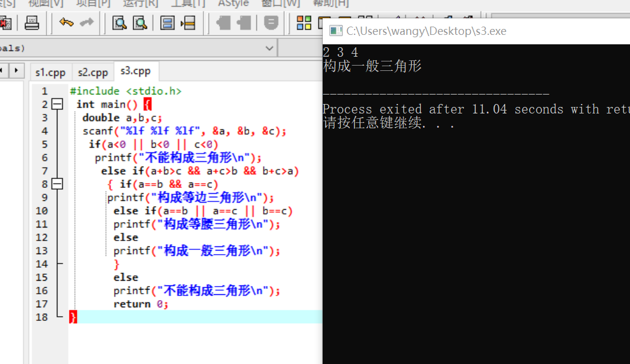The height and width of the screenshot is (364, 630).
Task: Collapse the code block fold on line 8
Action: pos(57,184)
